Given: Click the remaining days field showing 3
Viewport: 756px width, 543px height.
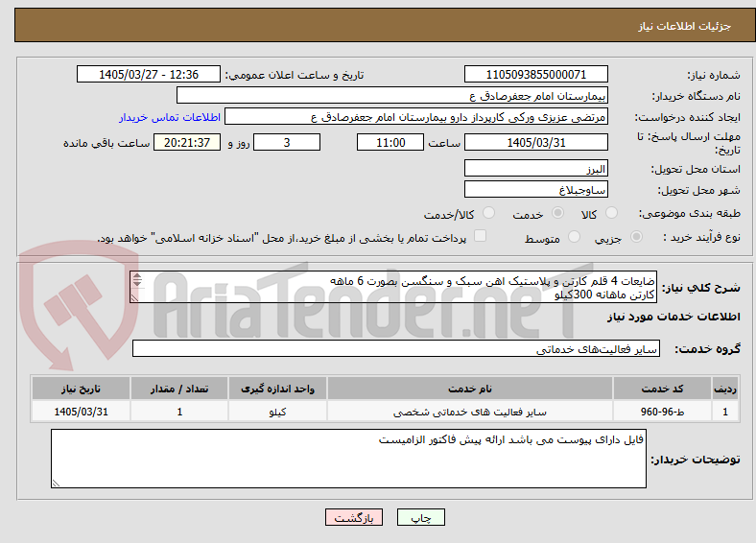Looking at the screenshot, I should tap(287, 142).
